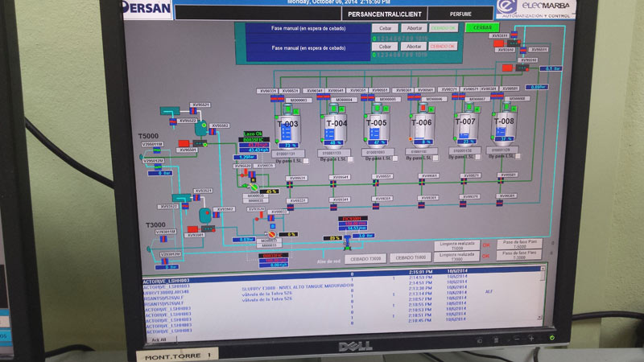Click the T3000 teal vessel icon
The height and width of the screenshot is (362, 644).
pos(205,215)
